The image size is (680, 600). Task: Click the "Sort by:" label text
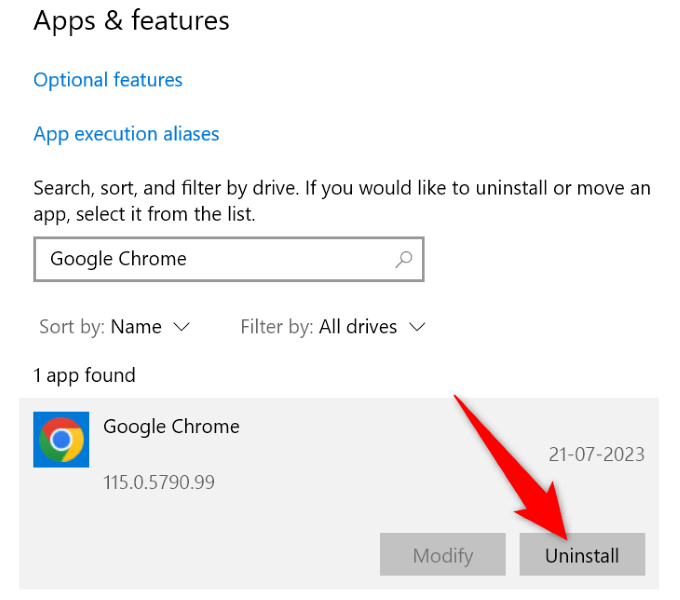[x=72, y=327]
